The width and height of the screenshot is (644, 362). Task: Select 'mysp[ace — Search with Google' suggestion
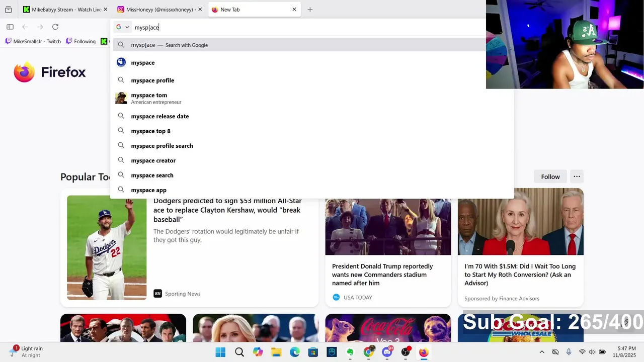299,45
